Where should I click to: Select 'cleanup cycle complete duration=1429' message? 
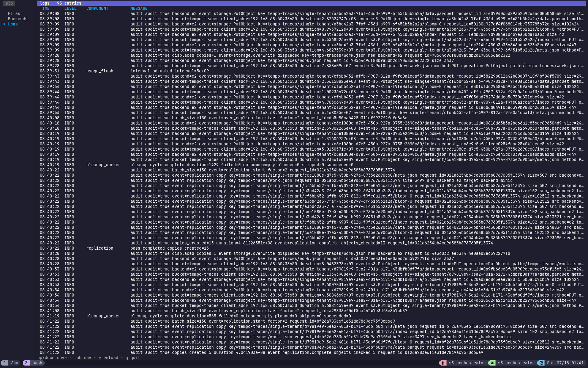(x=242, y=165)
